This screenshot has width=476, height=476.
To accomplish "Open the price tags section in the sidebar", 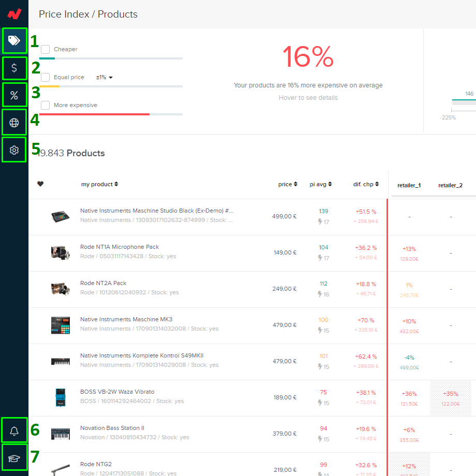I will (x=14, y=40).
